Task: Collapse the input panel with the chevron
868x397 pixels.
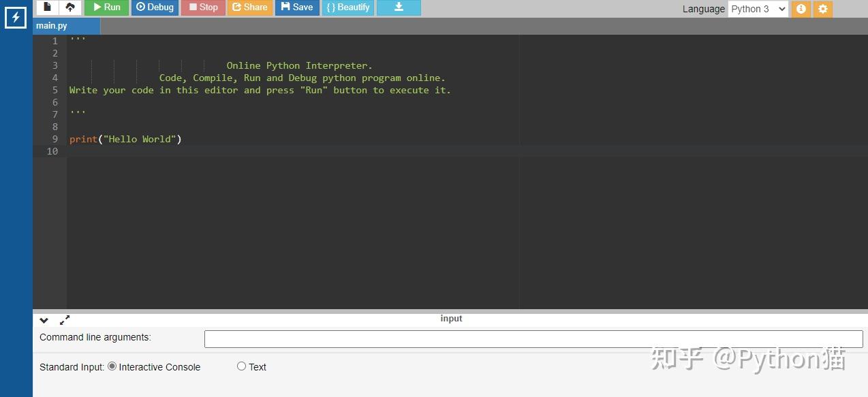Action: (44, 320)
